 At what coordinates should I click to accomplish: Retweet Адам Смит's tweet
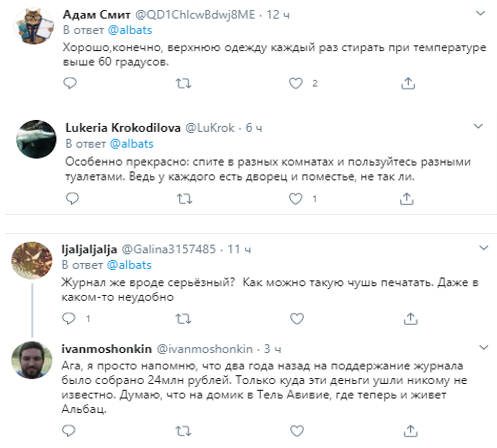coord(183,83)
